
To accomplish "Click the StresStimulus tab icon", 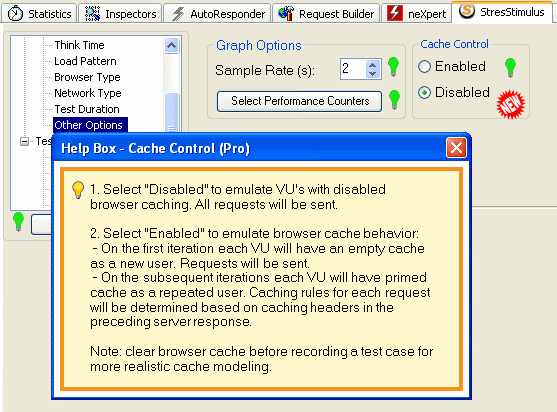I will point(467,11).
